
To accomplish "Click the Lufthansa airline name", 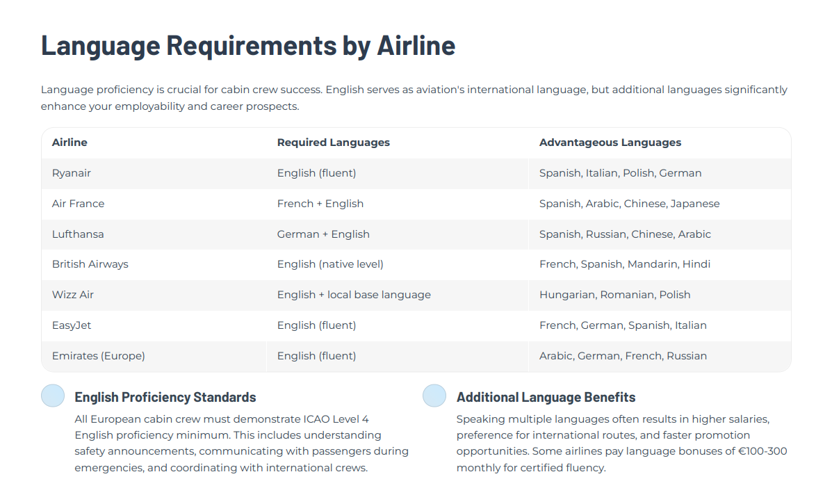I will point(78,234).
